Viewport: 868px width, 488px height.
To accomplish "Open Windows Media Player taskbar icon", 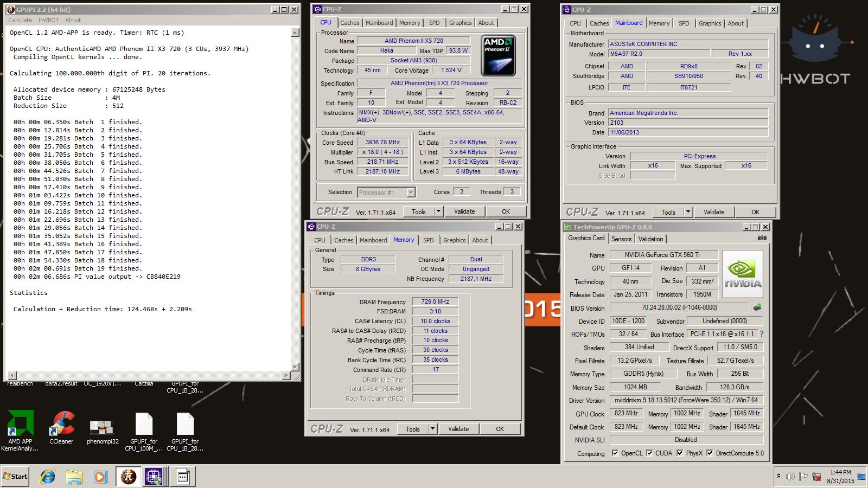I will click(x=100, y=477).
